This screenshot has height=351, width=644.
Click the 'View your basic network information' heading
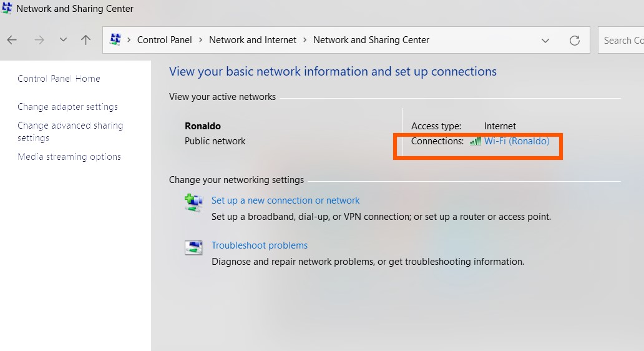click(333, 72)
